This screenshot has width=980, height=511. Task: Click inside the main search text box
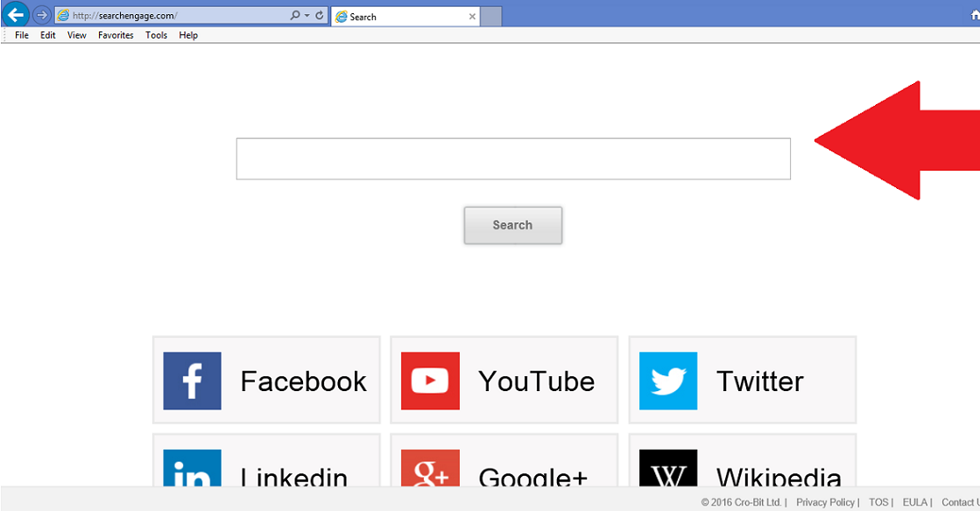513,158
